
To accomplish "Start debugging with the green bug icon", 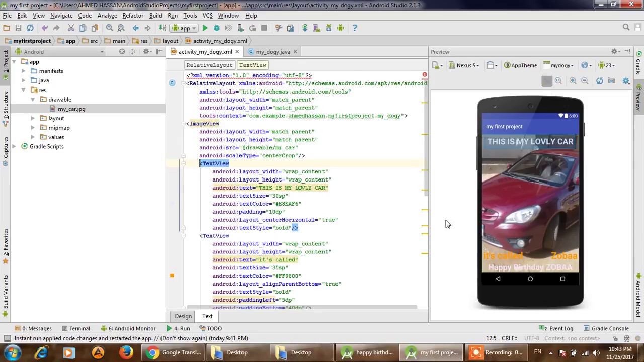I will pyautogui.click(x=217, y=28).
